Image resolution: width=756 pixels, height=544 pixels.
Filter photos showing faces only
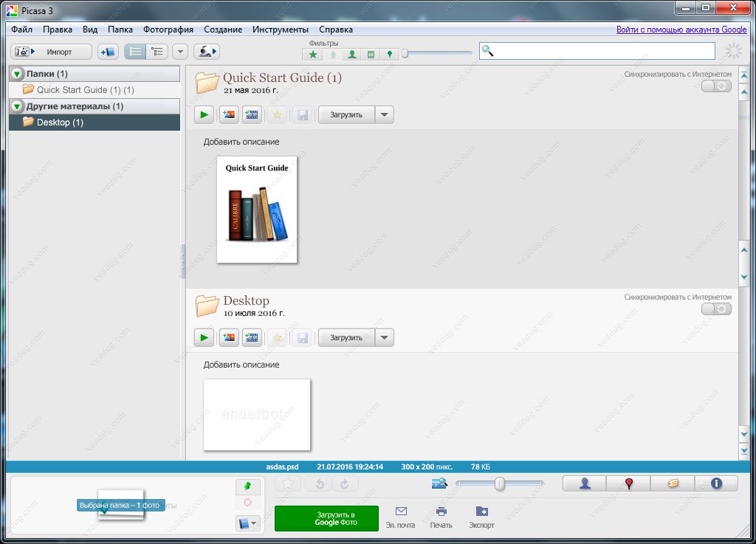click(x=352, y=54)
